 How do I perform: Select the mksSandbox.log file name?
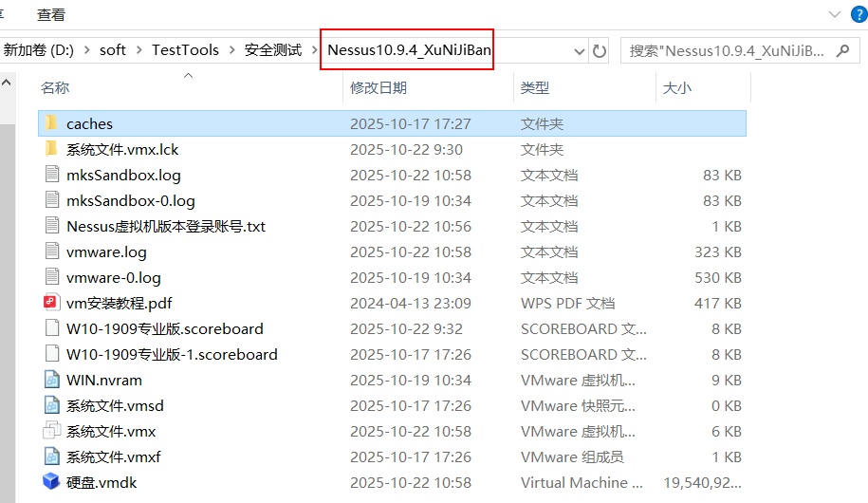(x=123, y=175)
